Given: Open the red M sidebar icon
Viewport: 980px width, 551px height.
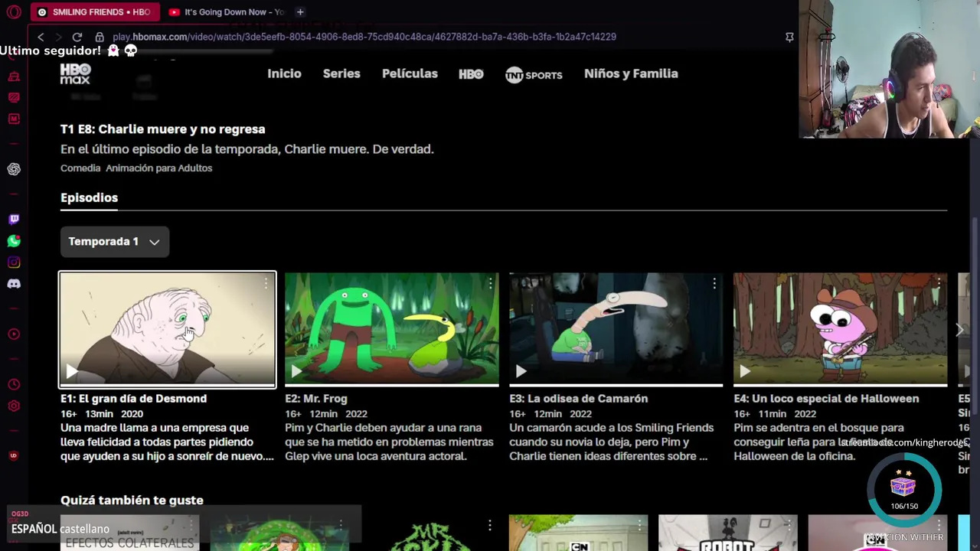Looking at the screenshot, I should 14,119.
